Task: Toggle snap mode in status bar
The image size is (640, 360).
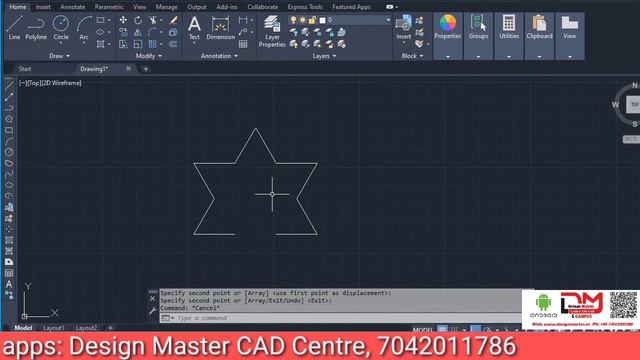Action: [454, 329]
